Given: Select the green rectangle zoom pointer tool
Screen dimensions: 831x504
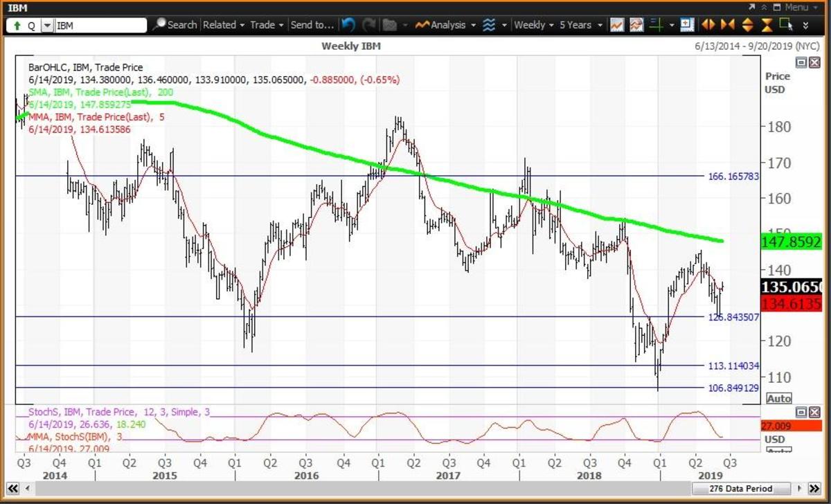Looking at the screenshot, I should (785, 25).
